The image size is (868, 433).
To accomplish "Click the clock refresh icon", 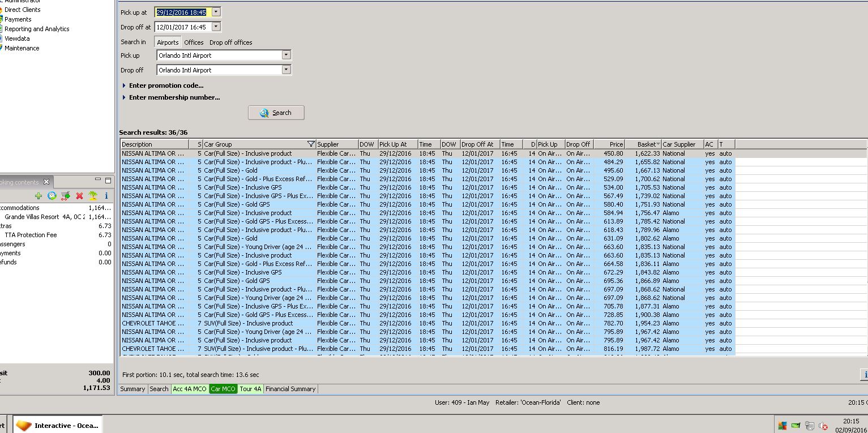I will [52, 196].
